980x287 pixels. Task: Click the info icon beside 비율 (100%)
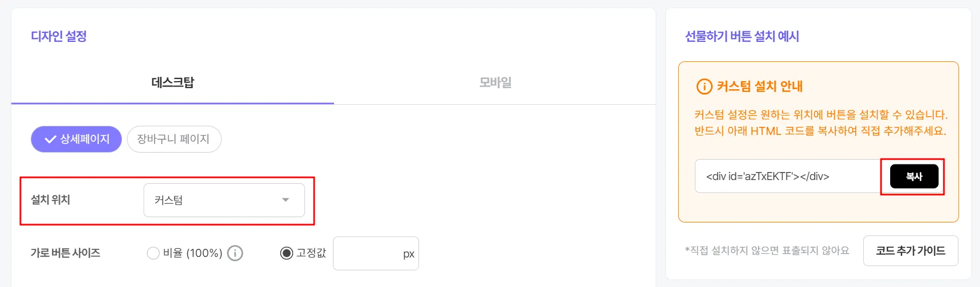click(235, 253)
